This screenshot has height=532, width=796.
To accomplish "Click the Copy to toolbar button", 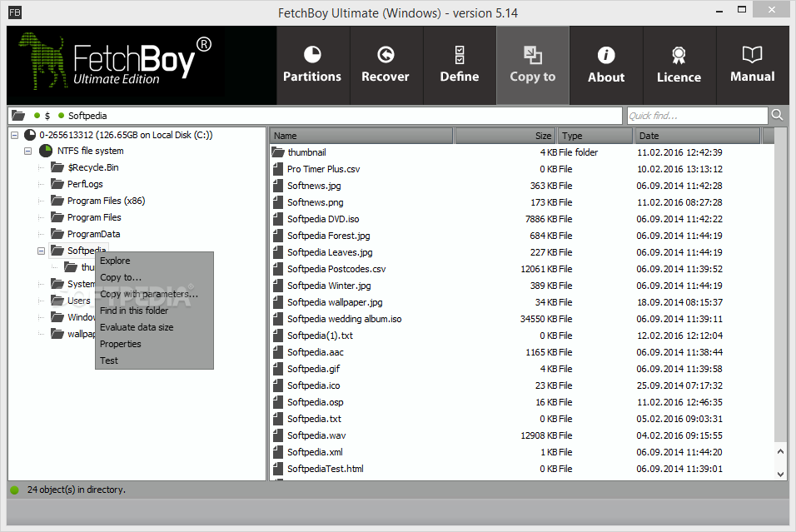I will 533,66.
